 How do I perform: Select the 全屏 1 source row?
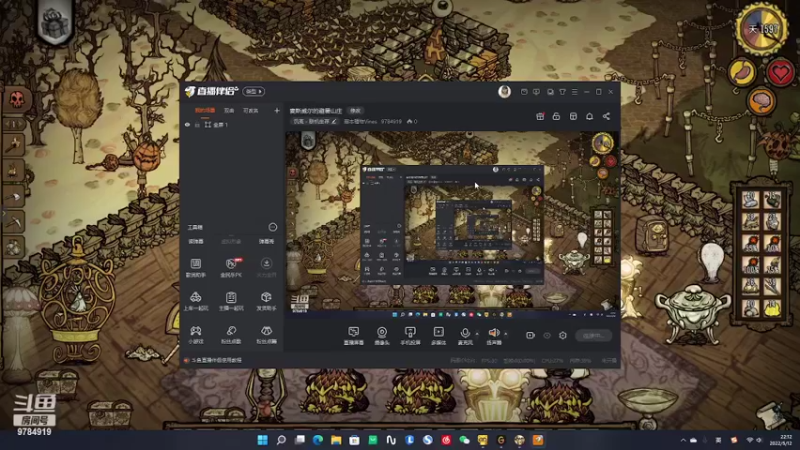(x=232, y=124)
